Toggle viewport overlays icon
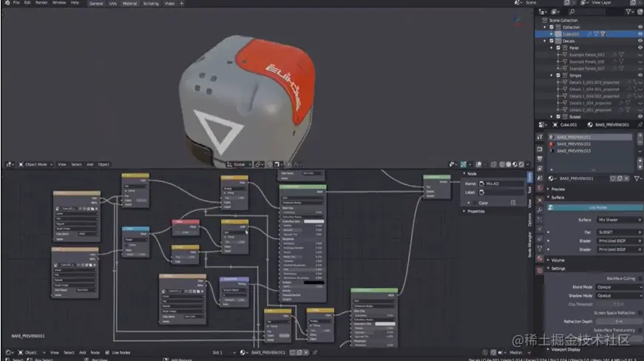The height and width of the screenshot is (361, 644). tap(479, 164)
